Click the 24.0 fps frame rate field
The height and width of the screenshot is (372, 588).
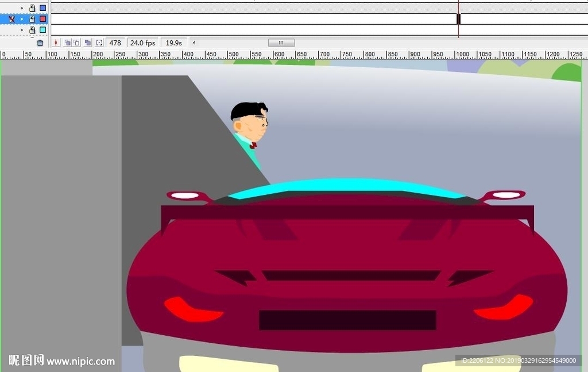click(x=143, y=43)
